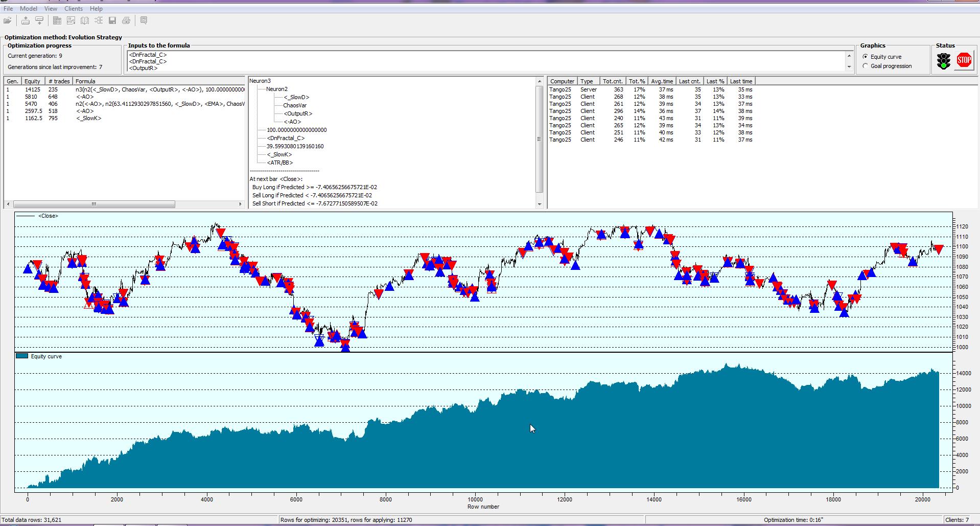Click the printer icon in toolbar
Viewport: 980px width, 526px height.
click(x=126, y=20)
